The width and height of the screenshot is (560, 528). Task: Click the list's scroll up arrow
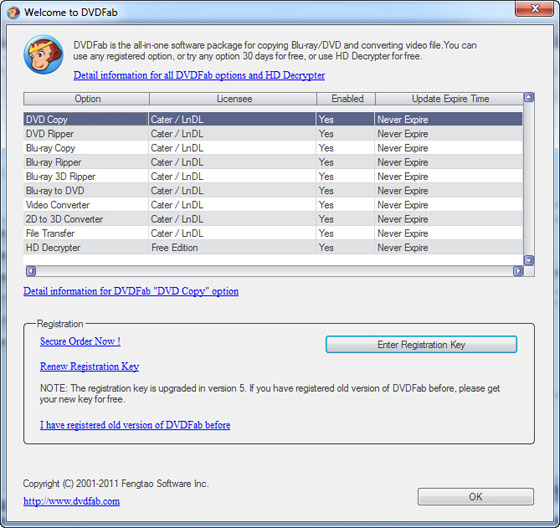coord(529,97)
